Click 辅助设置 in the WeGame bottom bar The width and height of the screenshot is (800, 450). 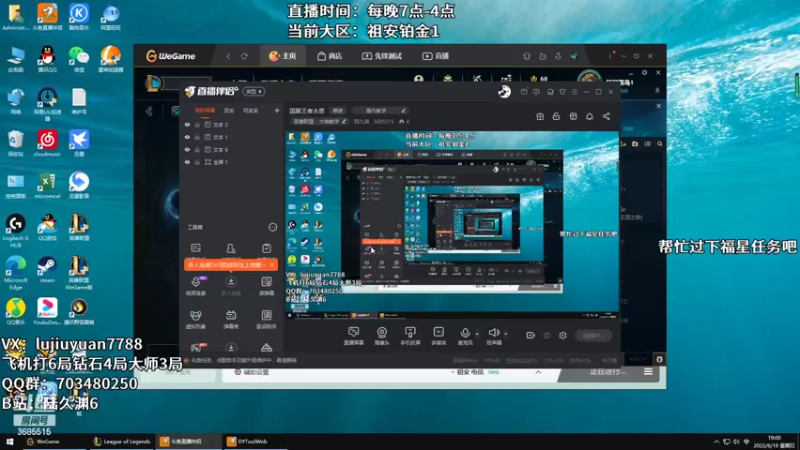click(x=251, y=372)
